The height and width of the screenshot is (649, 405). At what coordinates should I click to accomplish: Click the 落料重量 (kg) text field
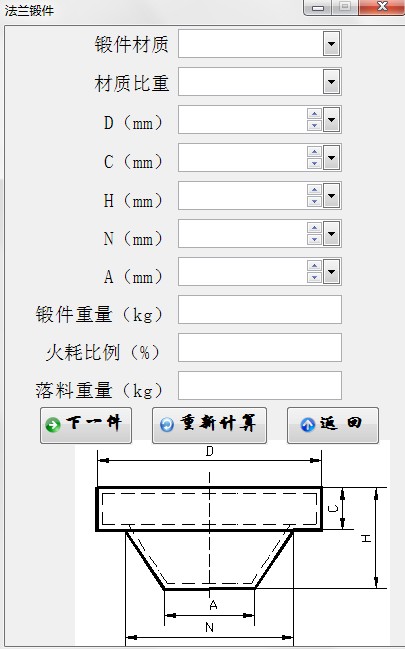pos(260,386)
